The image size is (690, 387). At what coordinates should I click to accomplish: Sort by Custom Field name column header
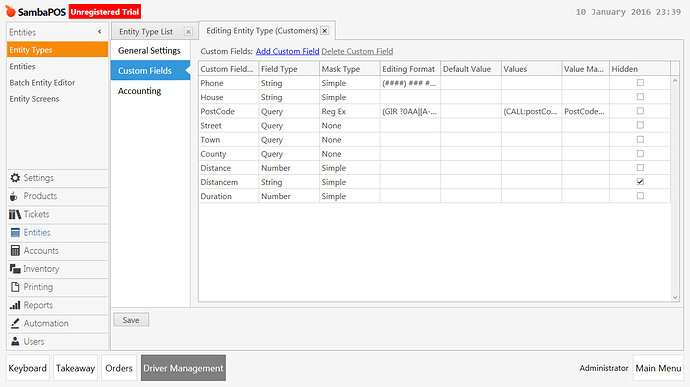(228, 69)
